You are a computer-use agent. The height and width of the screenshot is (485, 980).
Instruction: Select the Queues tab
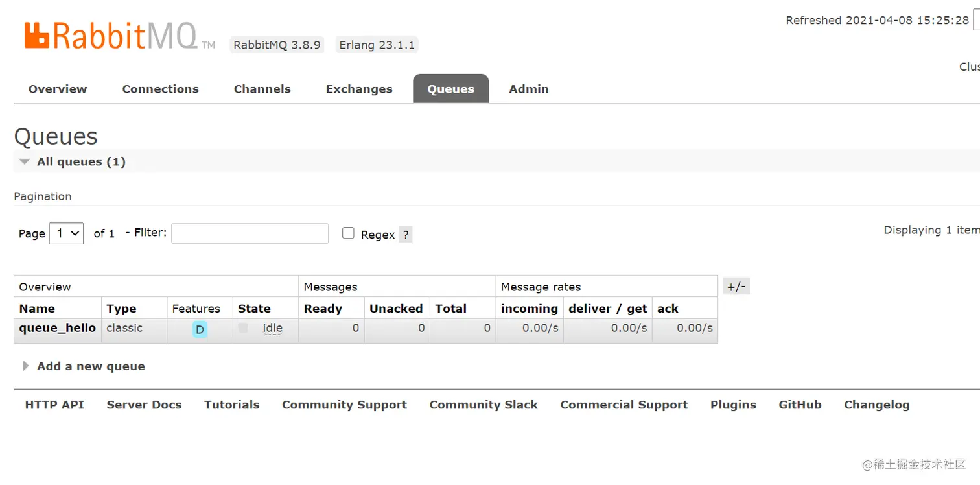(450, 89)
